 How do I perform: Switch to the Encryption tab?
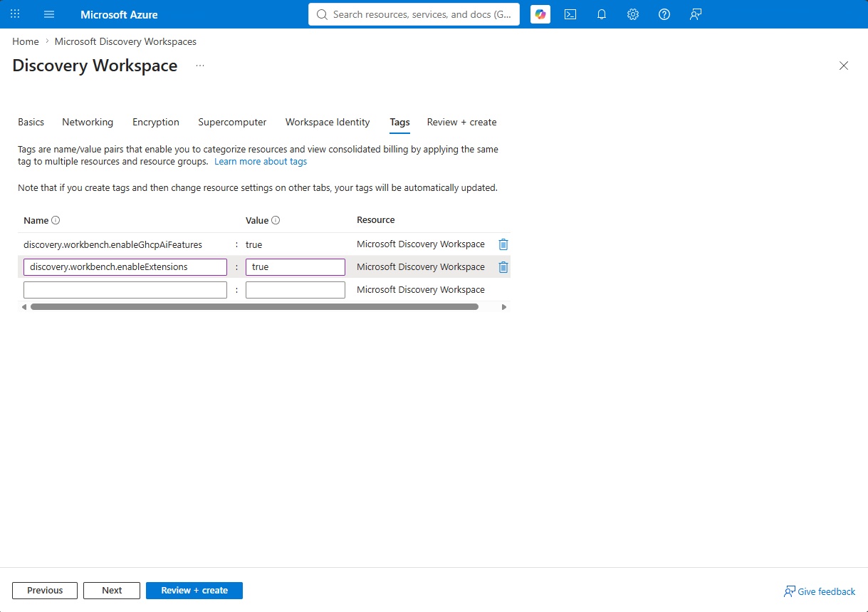(x=156, y=122)
